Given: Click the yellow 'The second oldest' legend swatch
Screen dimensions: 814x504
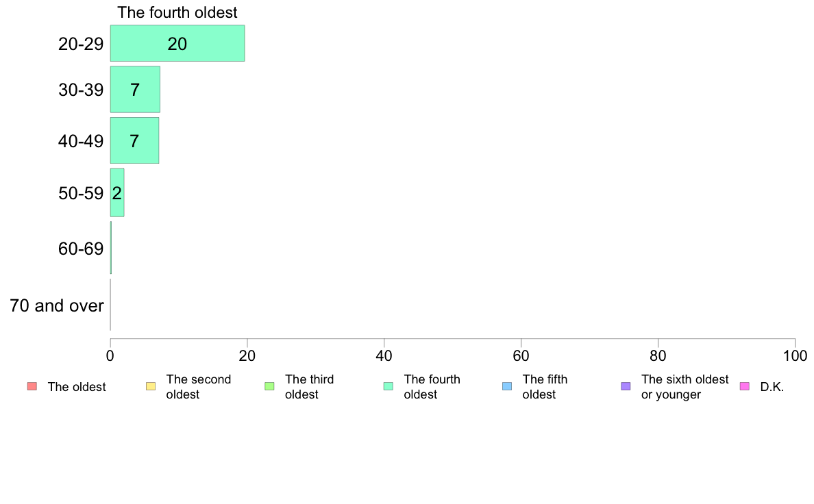Looking at the screenshot, I should click(151, 387).
